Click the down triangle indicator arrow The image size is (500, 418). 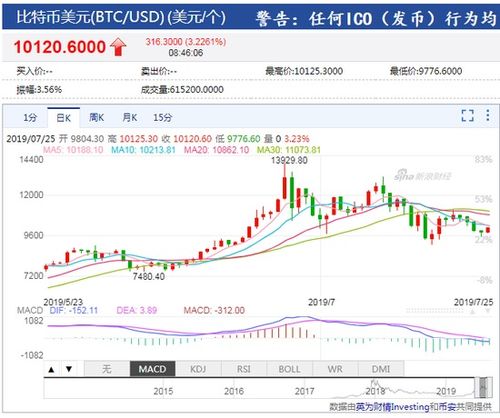tap(69, 369)
